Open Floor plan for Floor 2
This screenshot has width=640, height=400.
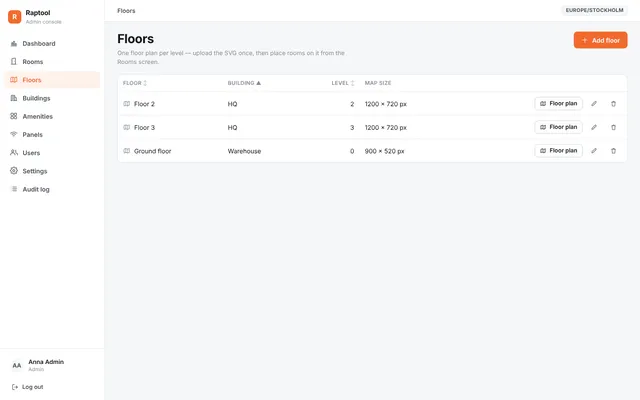click(x=558, y=104)
